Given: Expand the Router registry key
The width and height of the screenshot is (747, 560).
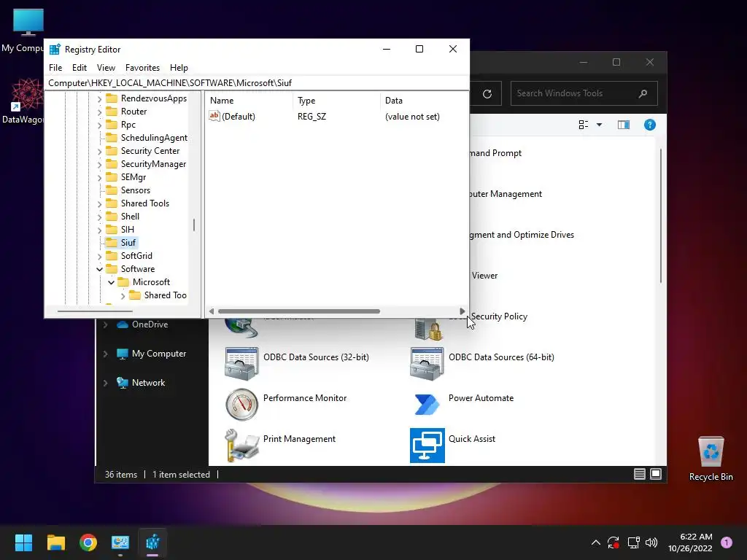Looking at the screenshot, I should pyautogui.click(x=99, y=112).
